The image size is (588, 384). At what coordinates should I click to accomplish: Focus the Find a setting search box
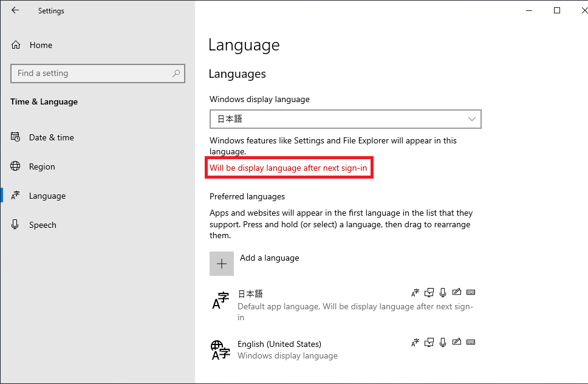pyautogui.click(x=98, y=74)
